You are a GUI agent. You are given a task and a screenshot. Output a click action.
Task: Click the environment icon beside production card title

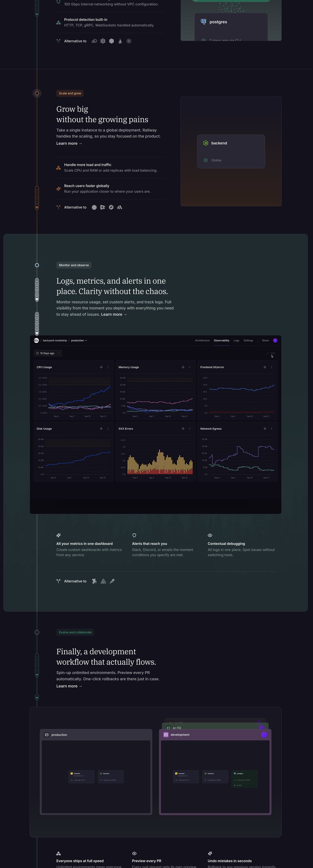pyautogui.click(x=47, y=735)
